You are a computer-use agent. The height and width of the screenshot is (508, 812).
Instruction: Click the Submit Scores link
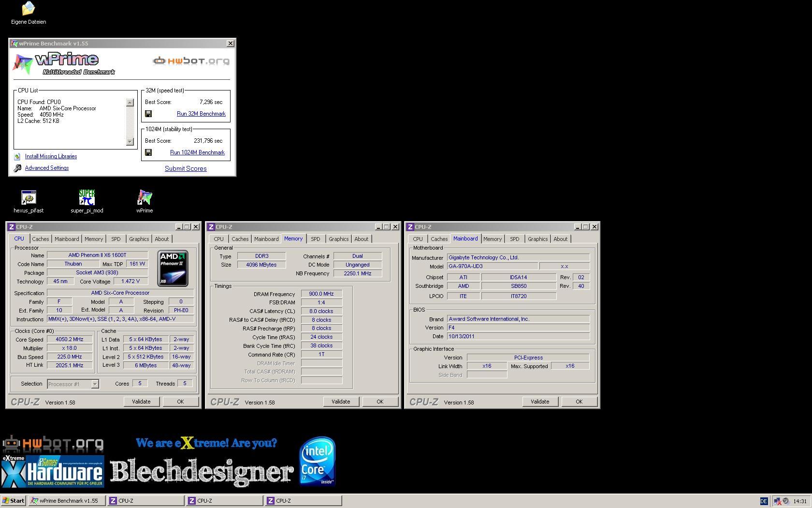pos(186,169)
